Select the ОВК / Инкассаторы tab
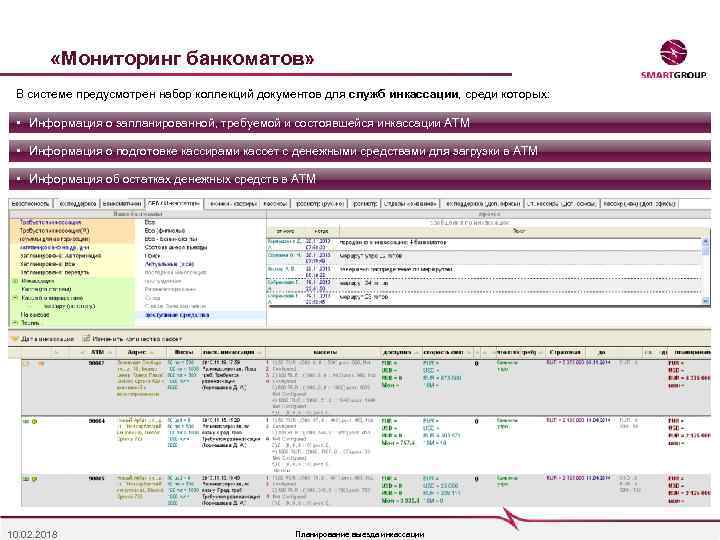The image size is (720, 540). pos(174,203)
